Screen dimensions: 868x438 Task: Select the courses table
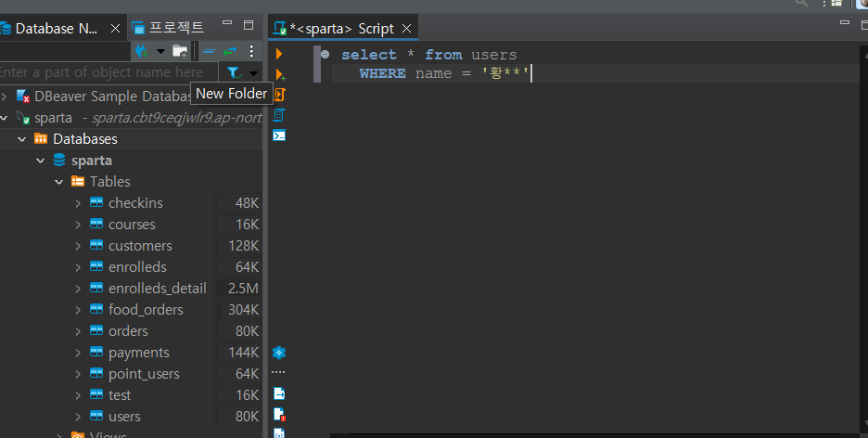tap(132, 225)
